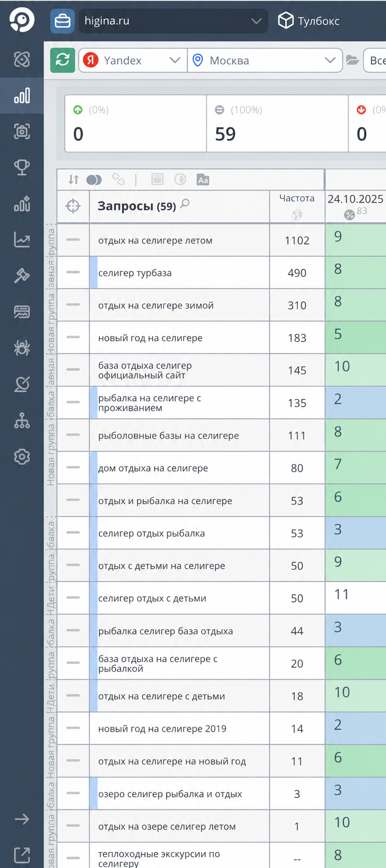This screenshot has height=868, width=386.
Task: Click the blue position cell for рыбалка на селигере с проживанием
Action: (x=356, y=403)
